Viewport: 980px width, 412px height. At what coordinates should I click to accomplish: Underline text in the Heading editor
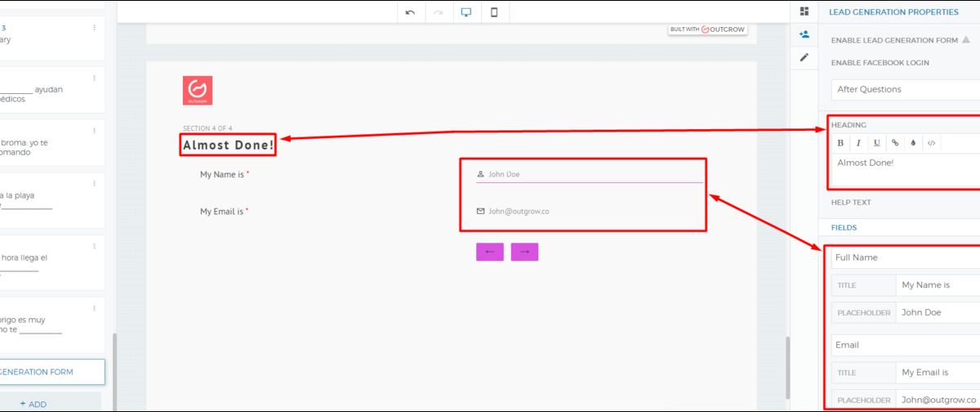click(876, 143)
